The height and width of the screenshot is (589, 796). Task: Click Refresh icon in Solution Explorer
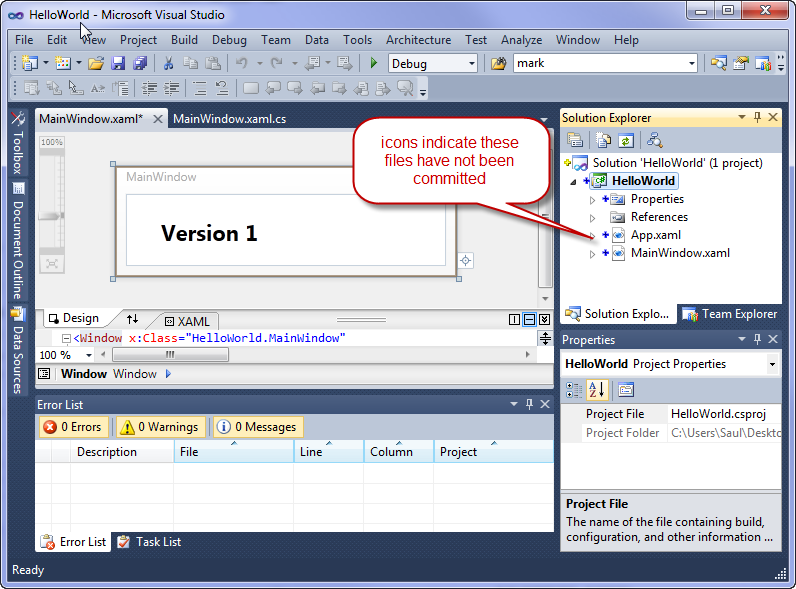[626, 140]
